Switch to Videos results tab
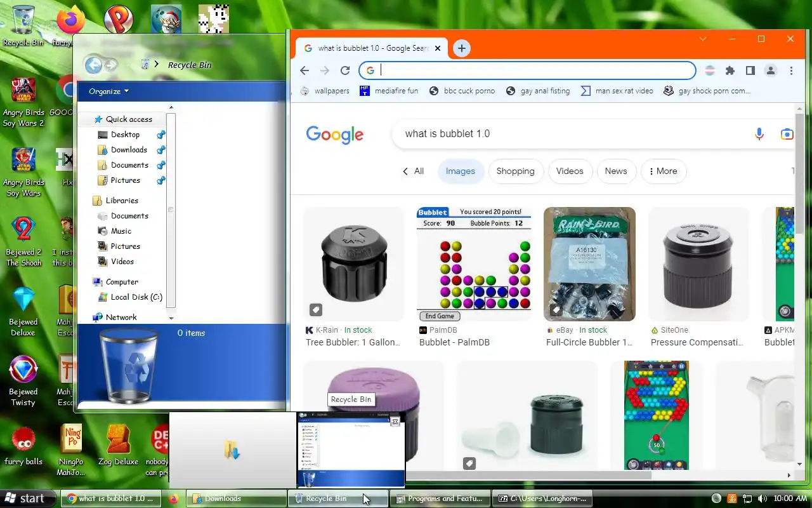This screenshot has width=812, height=508. click(570, 171)
